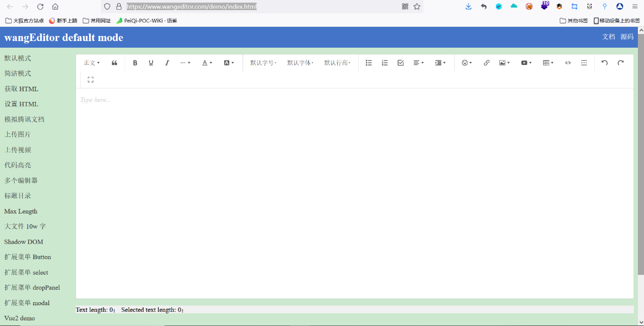Toggle bold formatting
Viewport: 644px width, 326px height.
(x=135, y=63)
